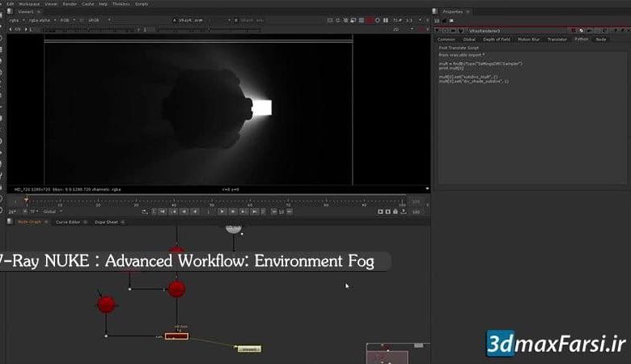
Task: Go to the last frame
Action: click(x=254, y=212)
